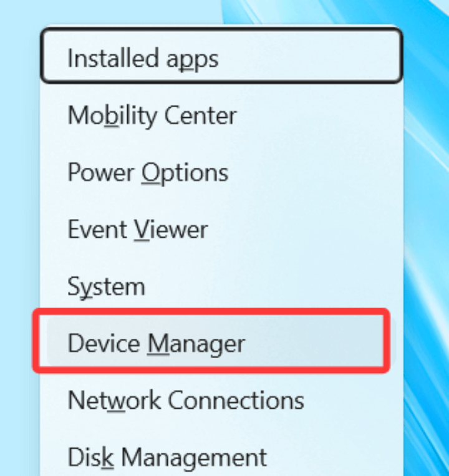Click the System menu item
The width and height of the screenshot is (449, 476).
106,286
